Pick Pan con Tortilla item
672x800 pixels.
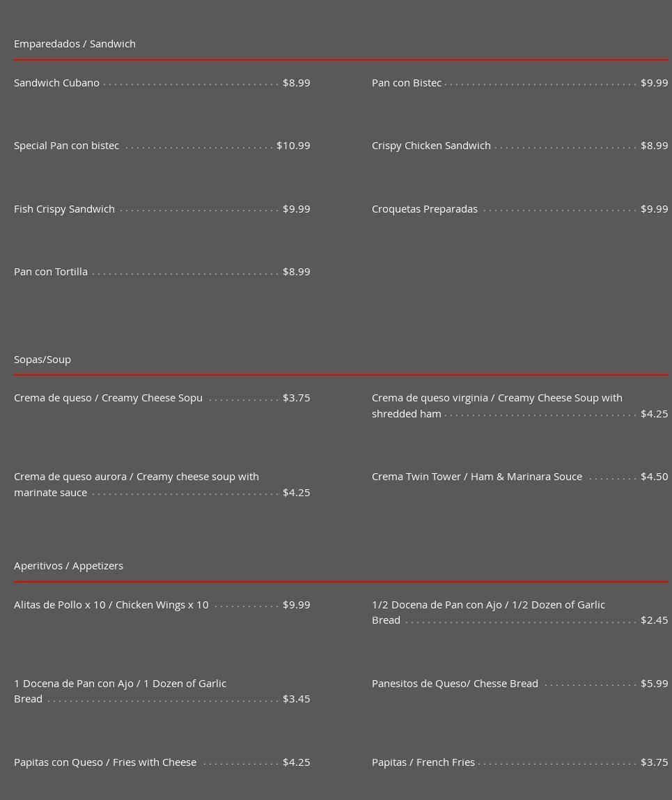pyautogui.click(x=51, y=272)
